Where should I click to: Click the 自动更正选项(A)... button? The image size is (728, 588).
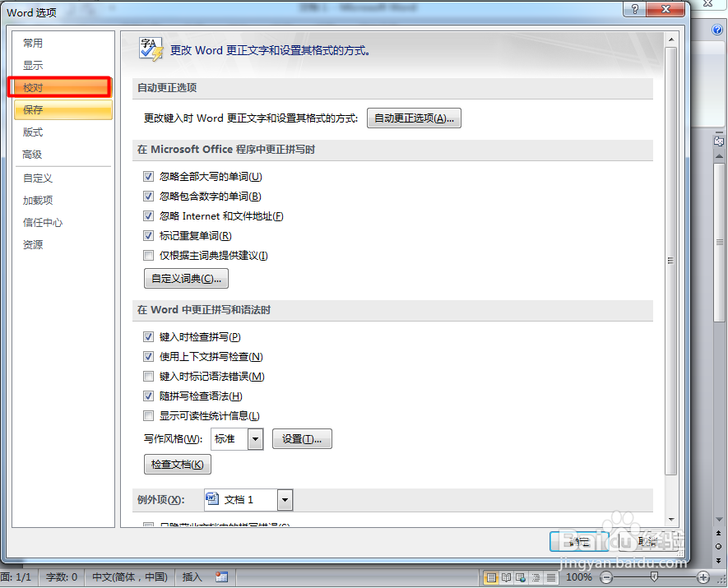pyautogui.click(x=414, y=118)
